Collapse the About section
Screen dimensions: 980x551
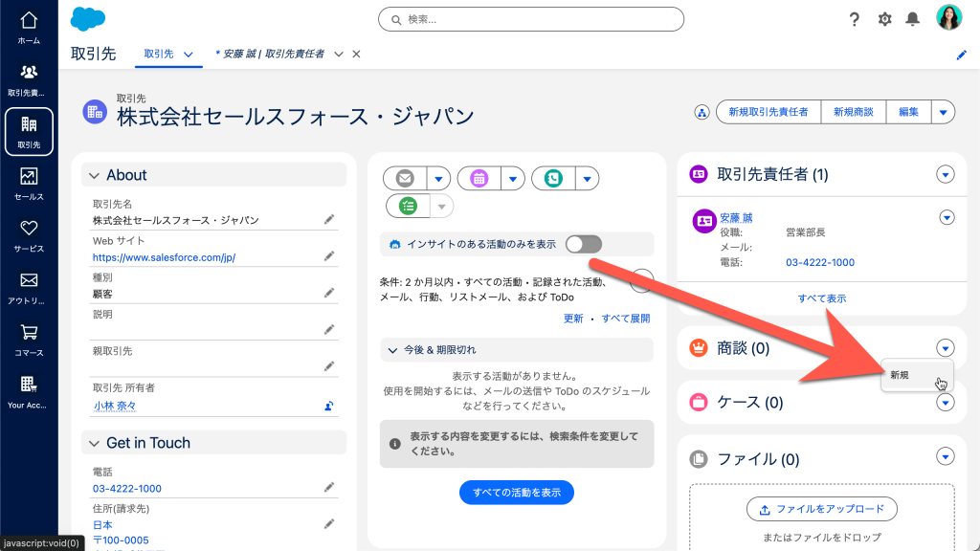(95, 176)
